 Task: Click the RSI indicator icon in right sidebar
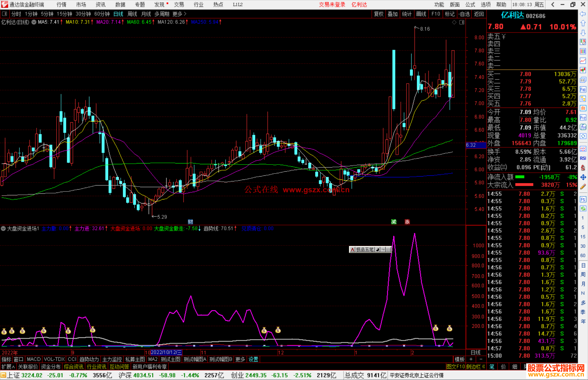583,159
